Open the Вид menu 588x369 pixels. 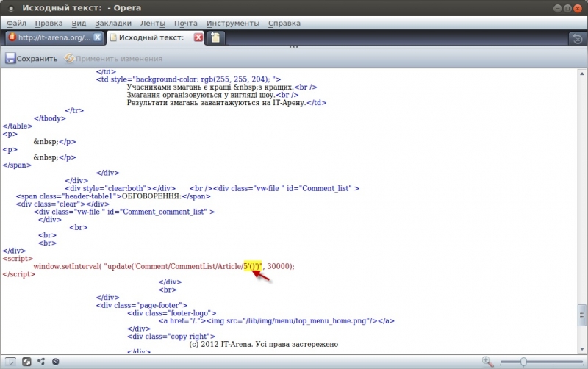pyautogui.click(x=79, y=24)
